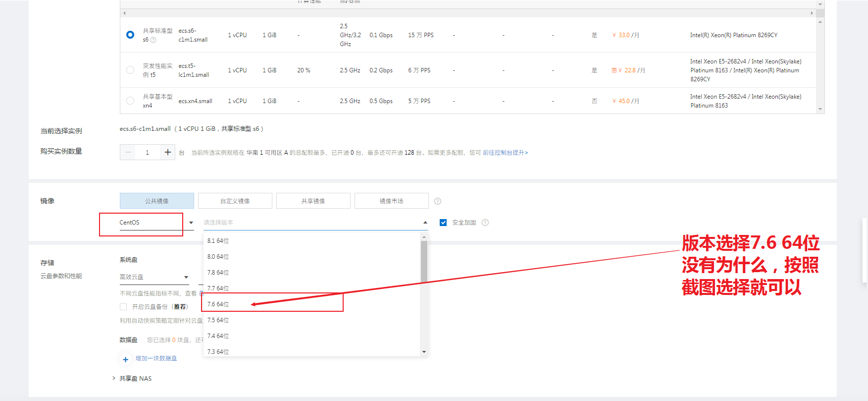Choose version 7.7 64位
Image resolution: width=868 pixels, height=401 pixels.
(x=312, y=288)
